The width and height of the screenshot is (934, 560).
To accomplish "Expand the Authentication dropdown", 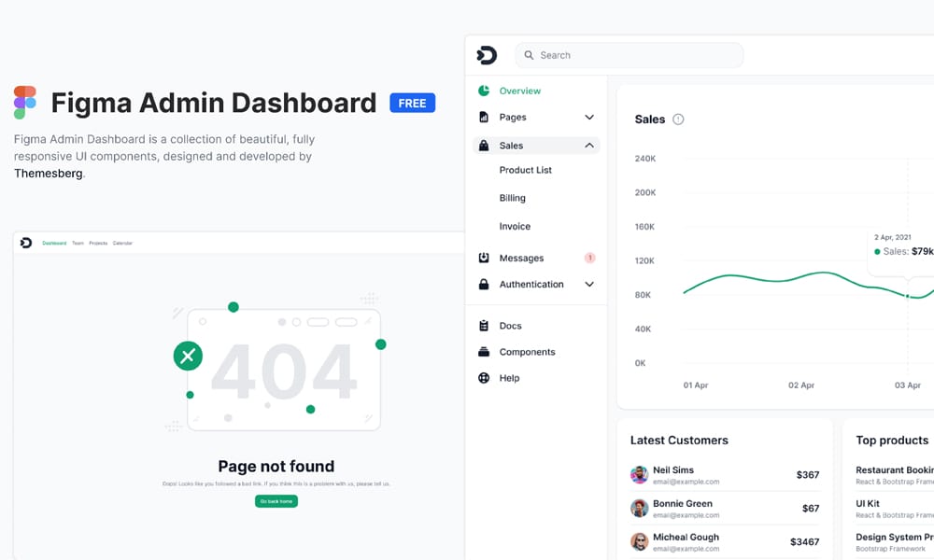I will click(588, 284).
